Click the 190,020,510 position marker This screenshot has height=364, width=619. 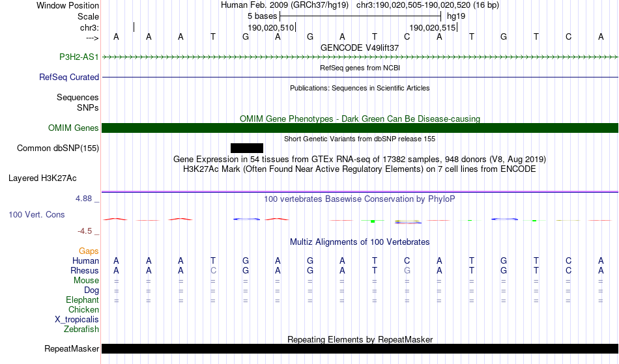[x=271, y=27]
